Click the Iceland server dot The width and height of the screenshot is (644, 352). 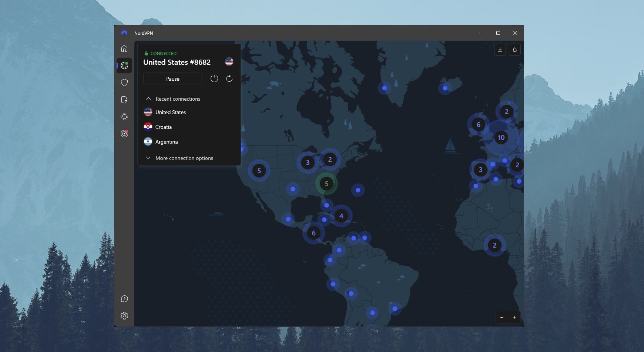(445, 88)
